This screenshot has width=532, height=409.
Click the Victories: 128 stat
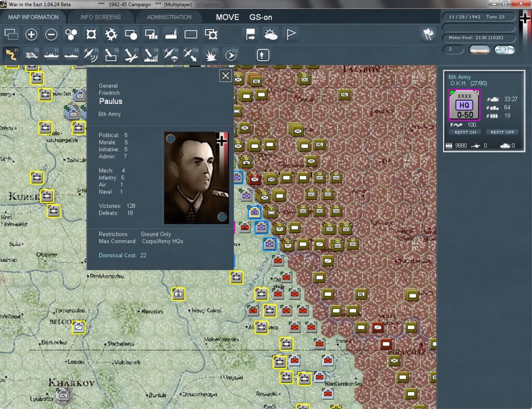[x=117, y=206]
